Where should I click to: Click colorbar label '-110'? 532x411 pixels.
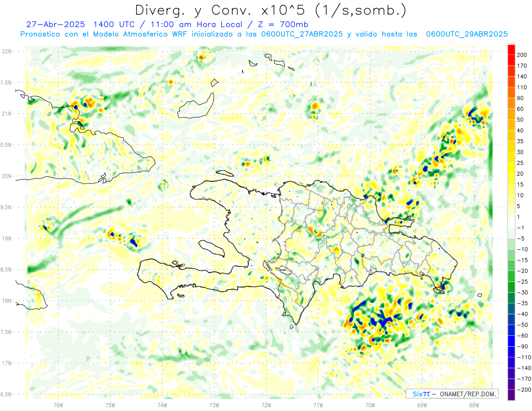[x=524, y=357]
